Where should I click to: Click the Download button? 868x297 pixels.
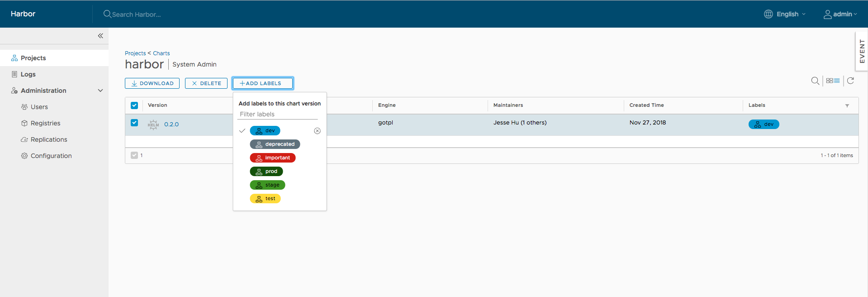click(x=152, y=83)
